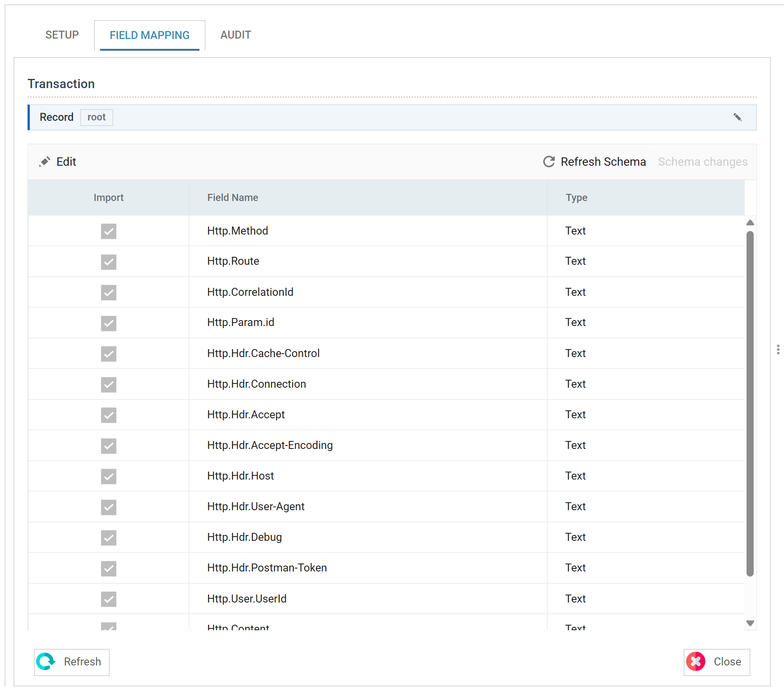
Task: Toggle Import checkbox for Http.User.UserId
Action: tap(109, 599)
